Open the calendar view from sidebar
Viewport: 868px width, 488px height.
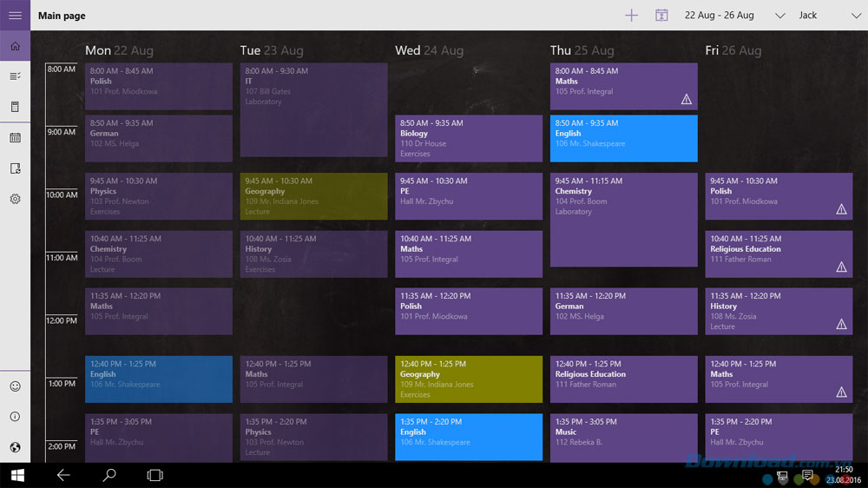coord(15,137)
